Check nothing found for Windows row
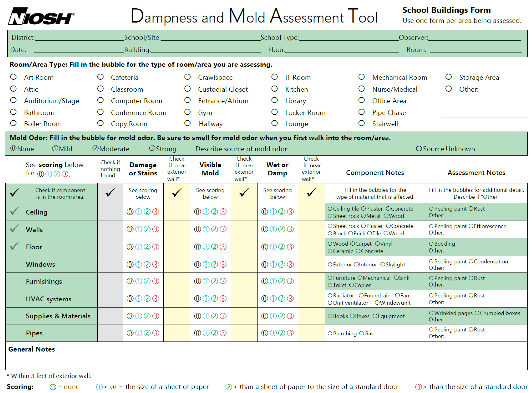The image size is (532, 393). [110, 264]
